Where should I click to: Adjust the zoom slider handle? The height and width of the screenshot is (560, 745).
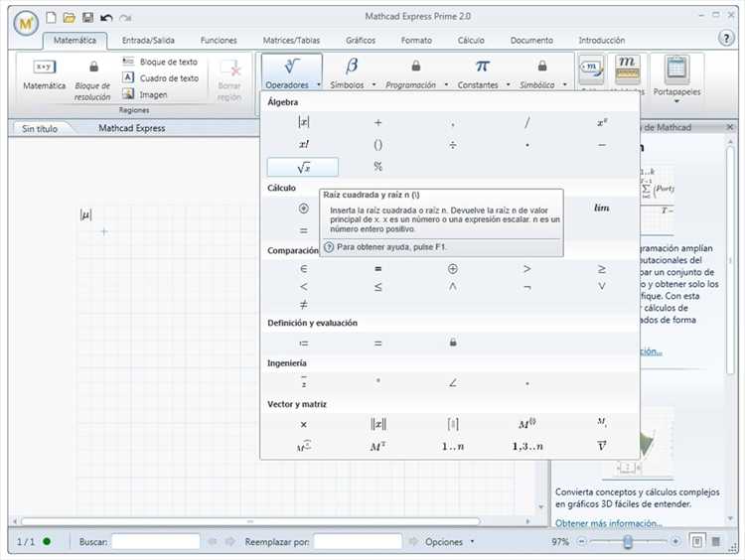pos(628,541)
